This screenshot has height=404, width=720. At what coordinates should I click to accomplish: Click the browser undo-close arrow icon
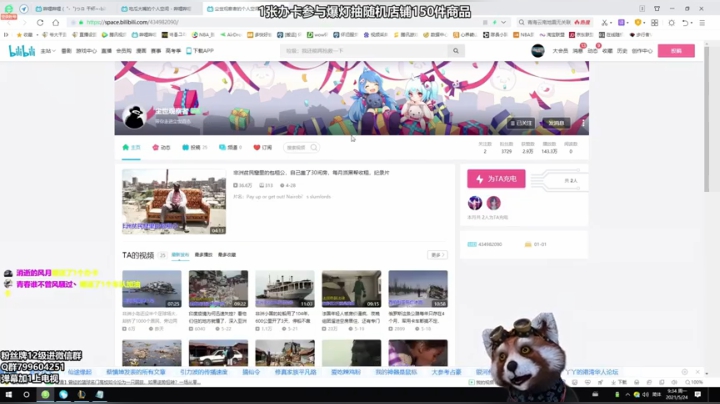click(x=685, y=22)
